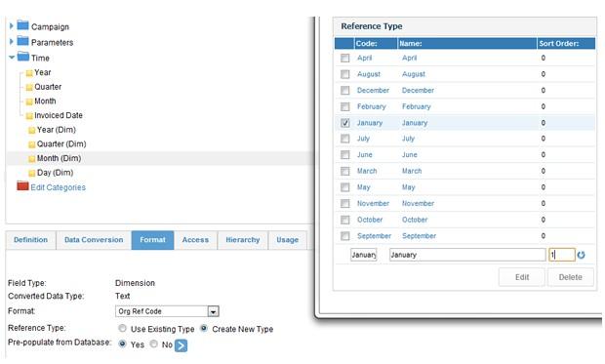Click the September code link
605x364 pixels.
(x=374, y=236)
